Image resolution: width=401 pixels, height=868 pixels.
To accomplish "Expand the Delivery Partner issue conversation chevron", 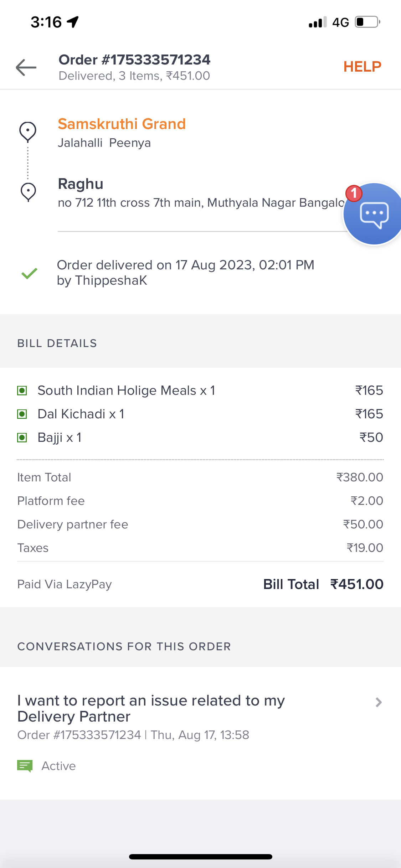I will [379, 702].
